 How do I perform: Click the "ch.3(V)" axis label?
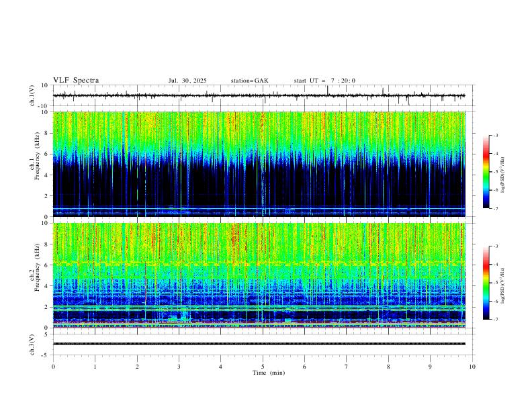pyautogui.click(x=32, y=345)
